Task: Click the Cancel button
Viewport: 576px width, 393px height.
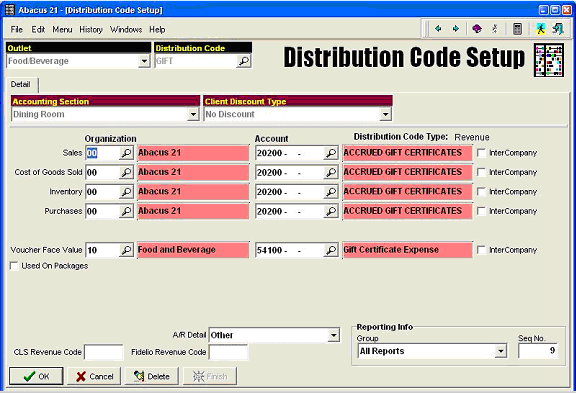Action: pos(94,376)
